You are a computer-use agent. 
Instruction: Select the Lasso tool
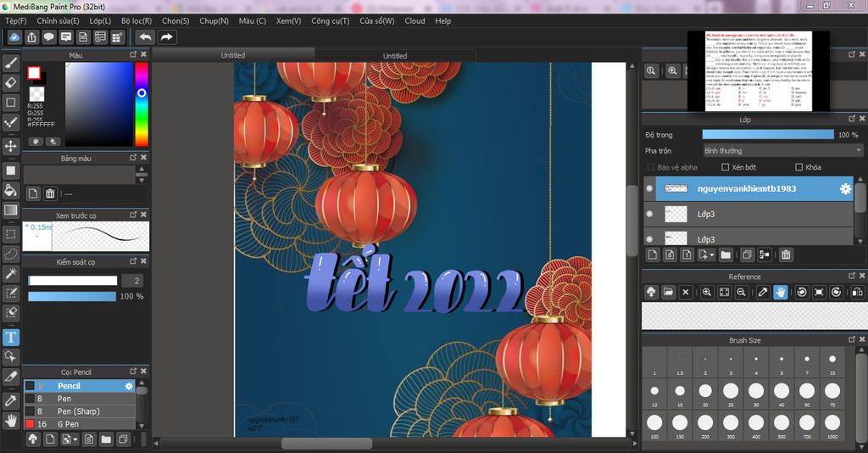[x=10, y=254]
